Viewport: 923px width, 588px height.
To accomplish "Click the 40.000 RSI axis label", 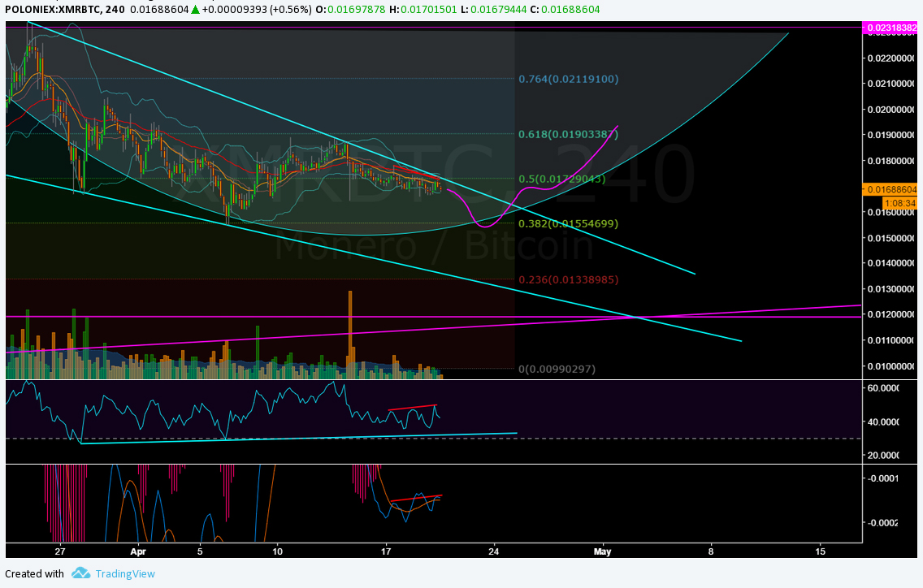I will [883, 422].
